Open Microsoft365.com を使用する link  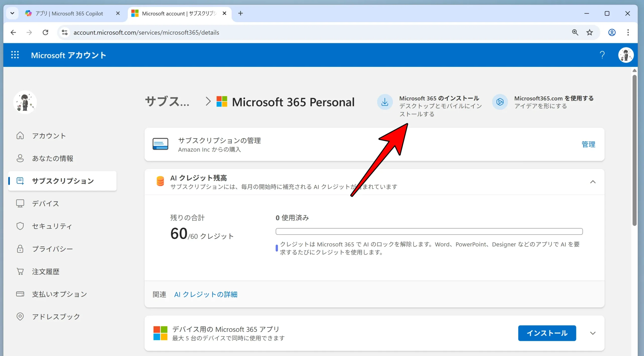[554, 98]
